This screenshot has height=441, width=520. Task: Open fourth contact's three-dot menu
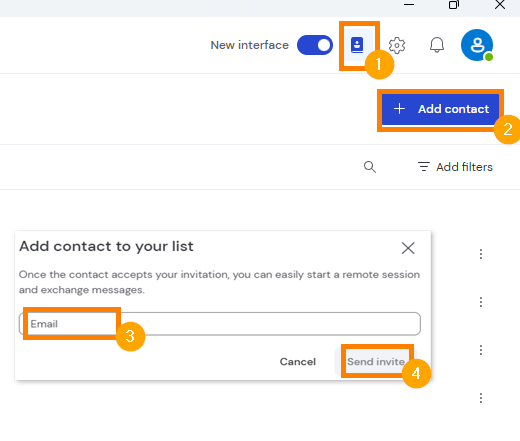click(481, 398)
